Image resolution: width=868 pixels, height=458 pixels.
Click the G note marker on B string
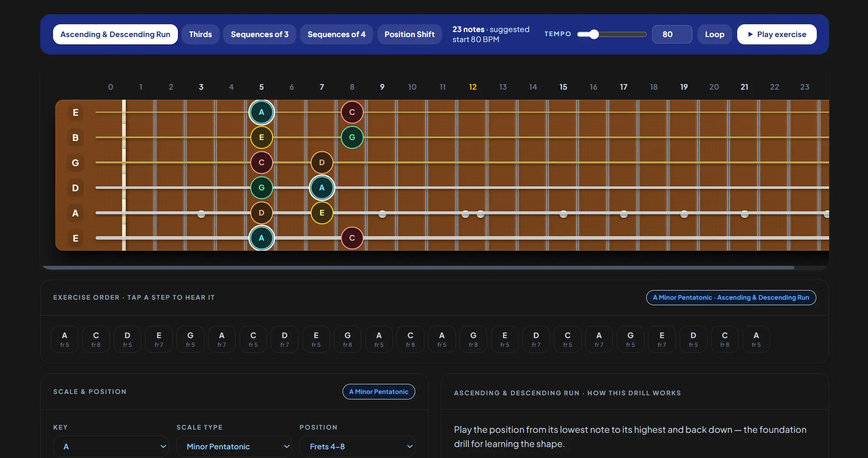(x=352, y=137)
